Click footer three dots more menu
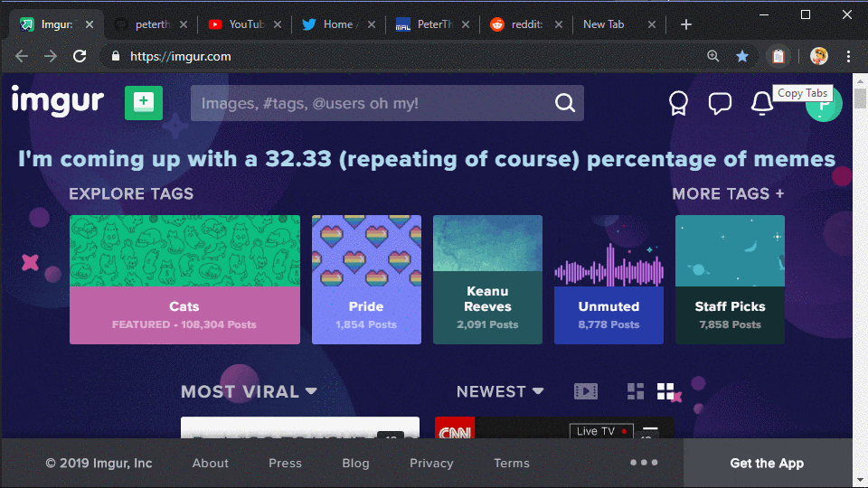 [x=644, y=463]
